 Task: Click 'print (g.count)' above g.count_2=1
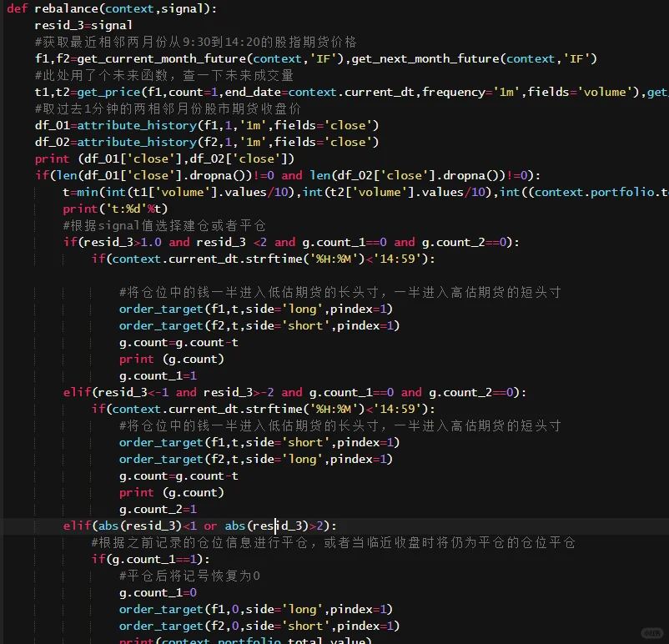click(172, 492)
